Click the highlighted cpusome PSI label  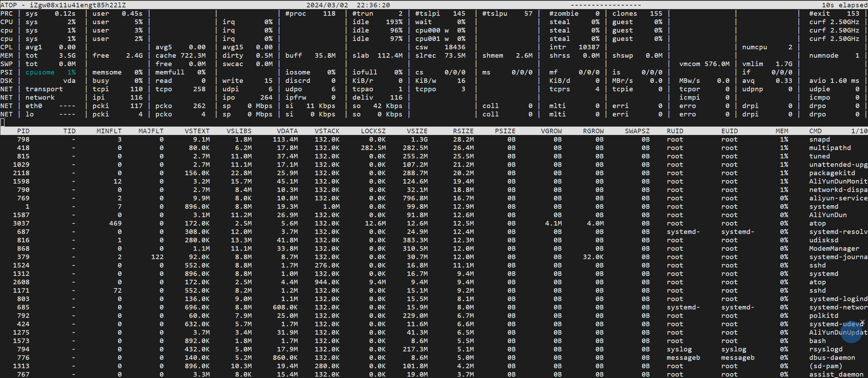click(40, 72)
